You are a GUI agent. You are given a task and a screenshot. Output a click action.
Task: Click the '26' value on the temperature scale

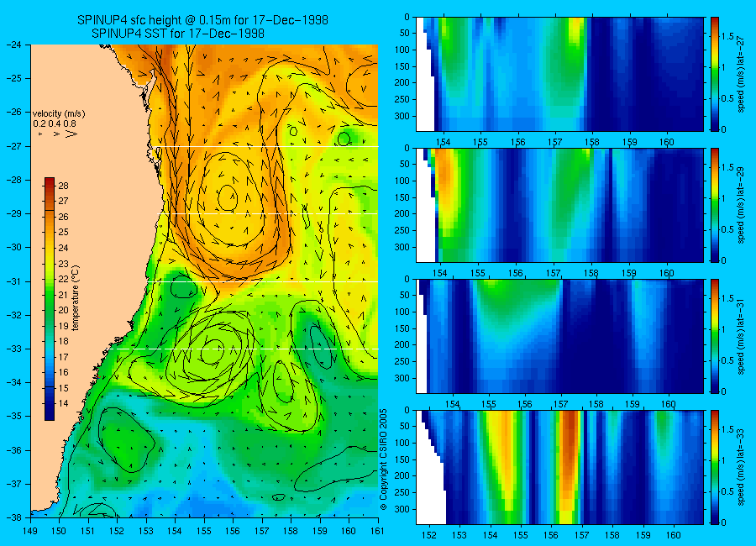coord(63,217)
